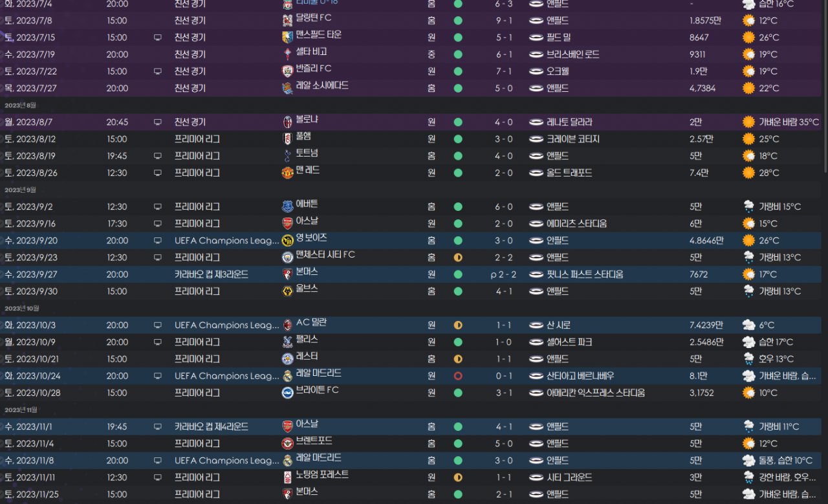828x504 pixels.
Task: Click the TV broadcast icon on 2023/8/7 row
Action: click(x=158, y=122)
